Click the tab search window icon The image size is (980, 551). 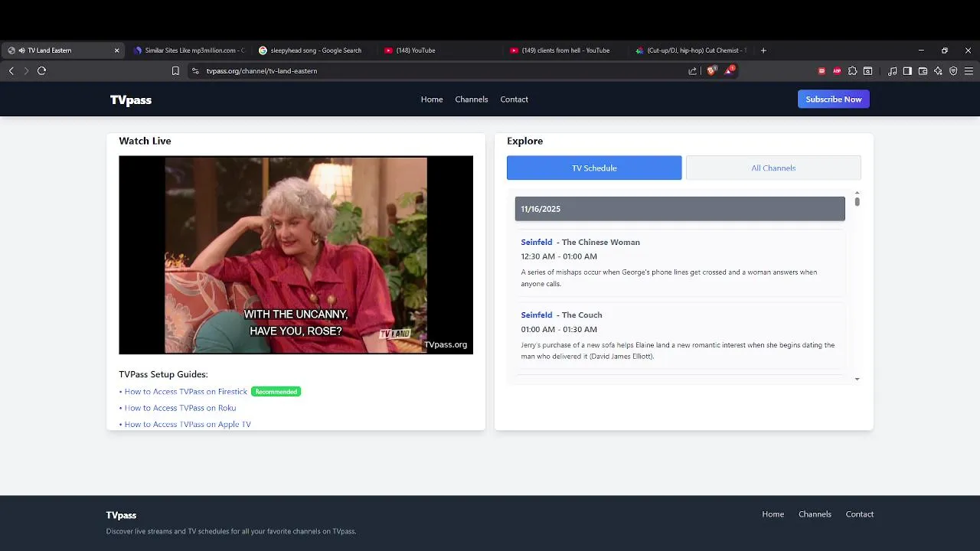point(867,70)
